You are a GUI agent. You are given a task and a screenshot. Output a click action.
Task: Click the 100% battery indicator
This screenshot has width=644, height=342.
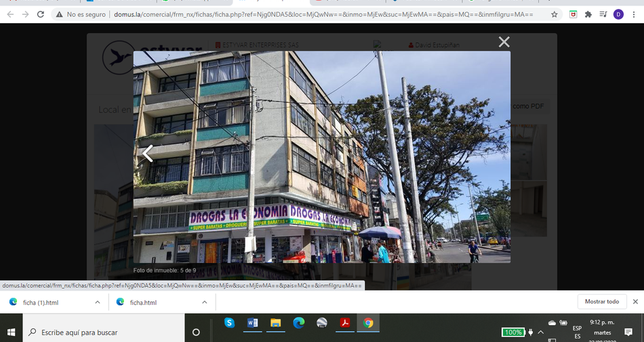(x=513, y=332)
